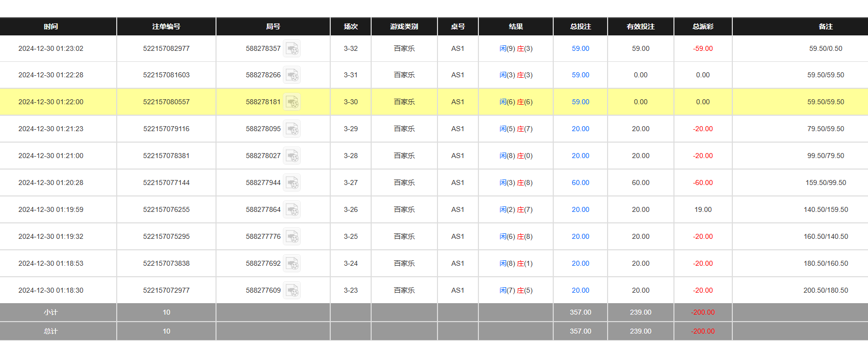Click the 时间 column header
Viewport: 868px width, 361px height.
pos(51,27)
